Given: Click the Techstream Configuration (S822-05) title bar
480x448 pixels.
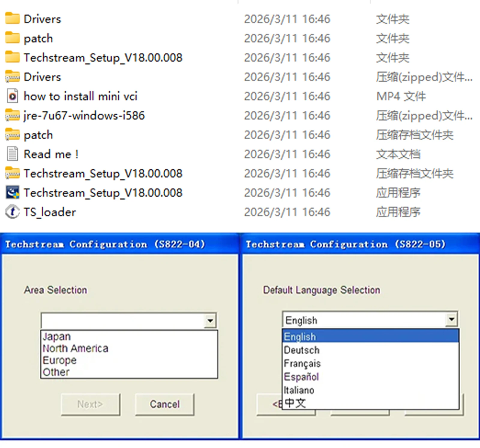Looking at the screenshot, I should (360, 244).
